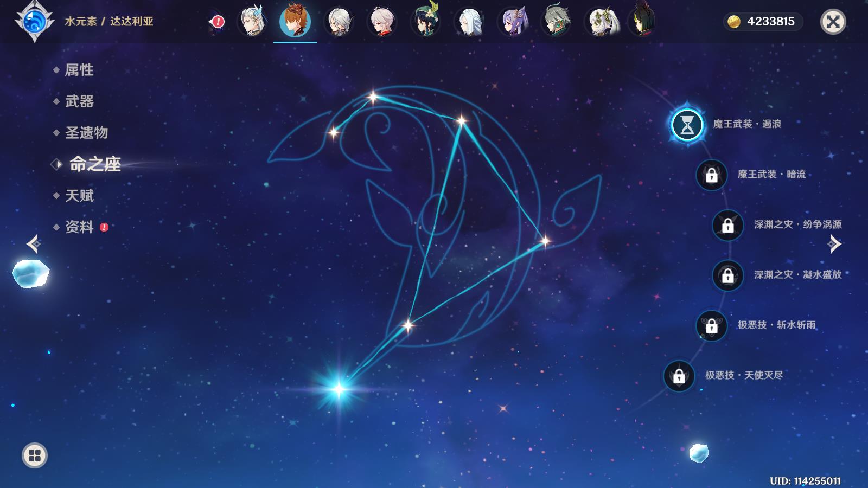
Task: Select the orange-haired Tartaglia portrait
Action: (x=295, y=21)
